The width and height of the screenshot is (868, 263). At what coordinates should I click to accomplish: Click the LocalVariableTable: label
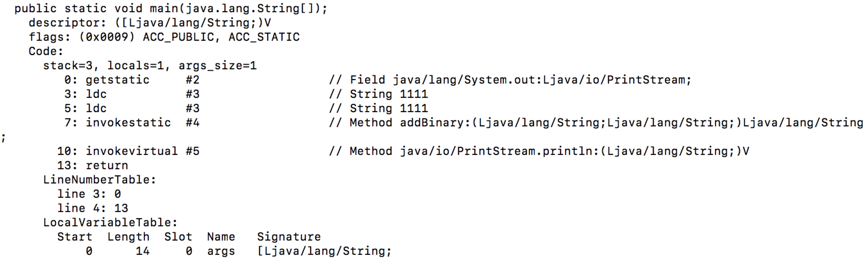tap(110, 222)
